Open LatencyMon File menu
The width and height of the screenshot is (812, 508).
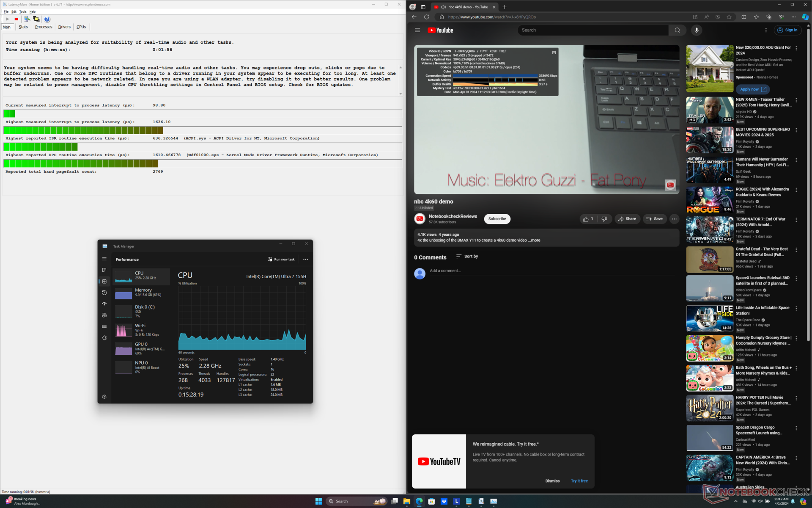click(6, 11)
